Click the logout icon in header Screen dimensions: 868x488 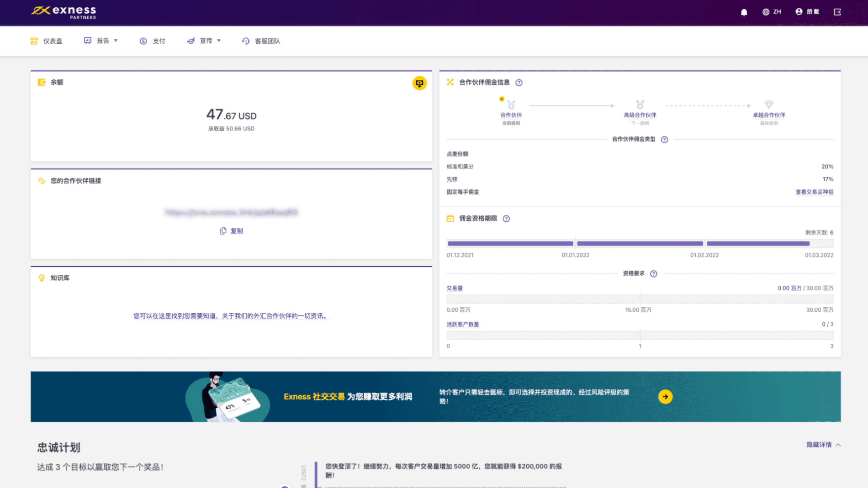[x=837, y=12]
